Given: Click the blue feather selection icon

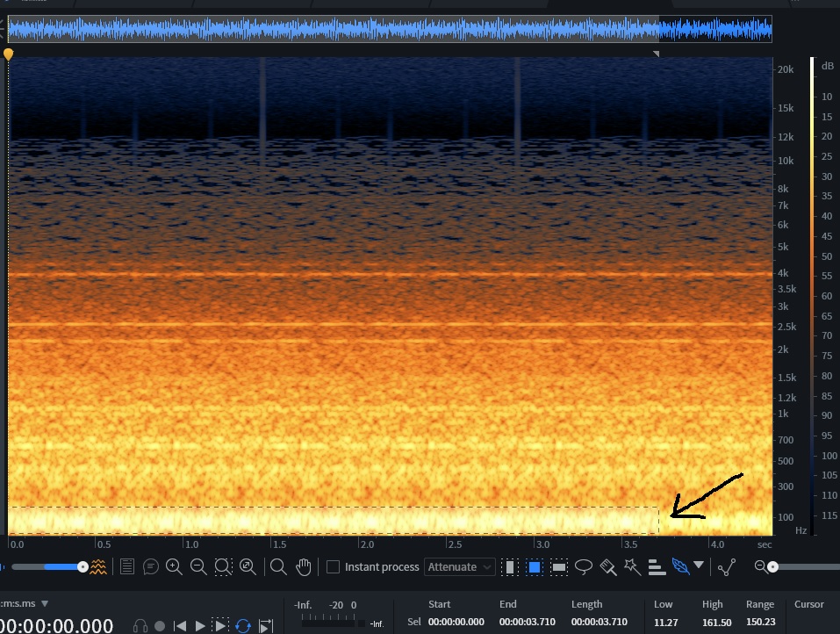Looking at the screenshot, I should click(680, 566).
